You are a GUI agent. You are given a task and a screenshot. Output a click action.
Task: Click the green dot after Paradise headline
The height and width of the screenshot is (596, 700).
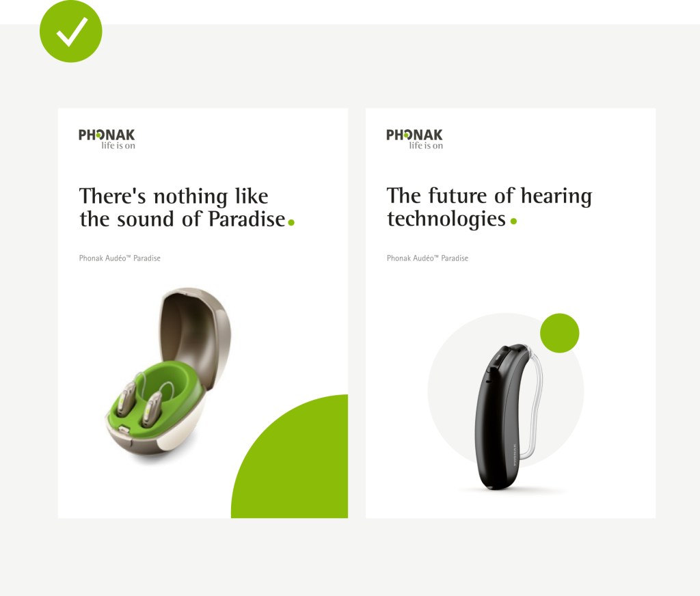(x=291, y=222)
